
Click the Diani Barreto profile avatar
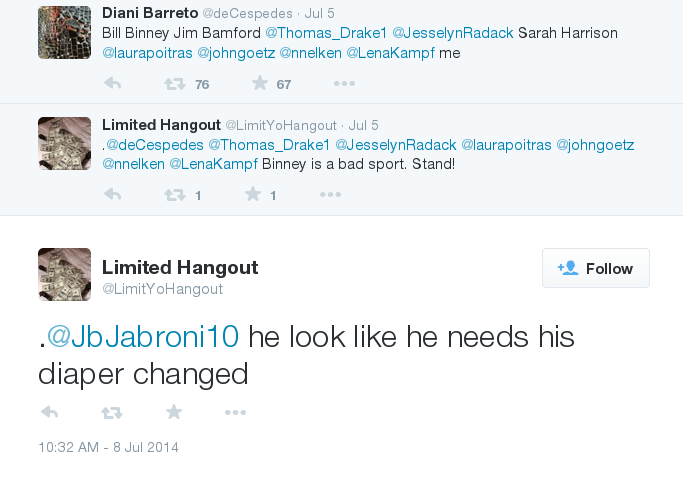pos(64,32)
